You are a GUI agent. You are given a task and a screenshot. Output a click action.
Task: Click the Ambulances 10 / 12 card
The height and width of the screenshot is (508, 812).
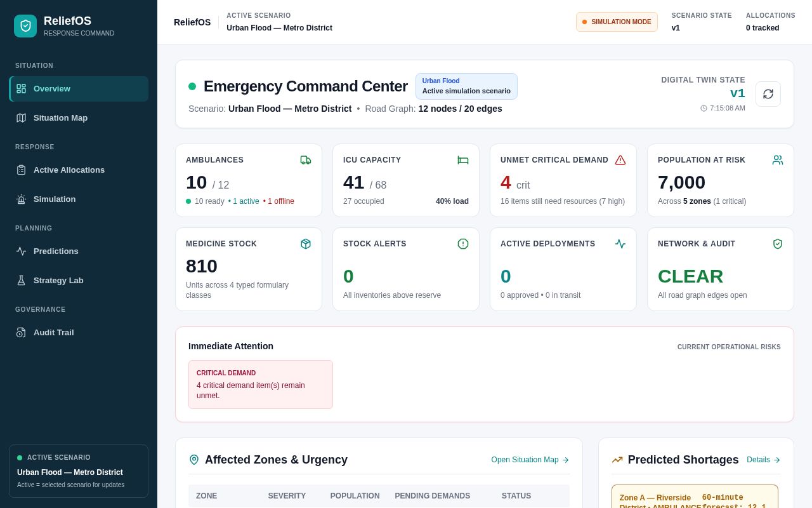[x=249, y=180]
